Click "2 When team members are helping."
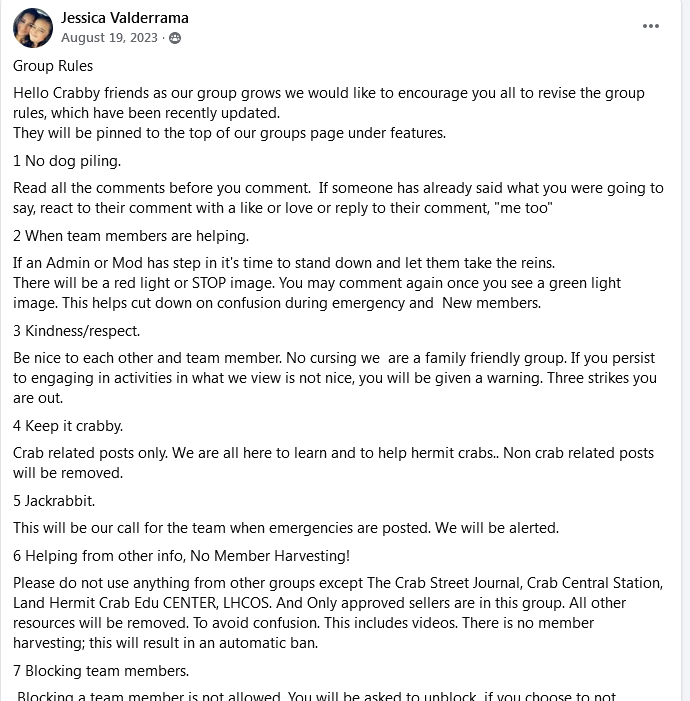The height and width of the screenshot is (701, 690). pos(131,236)
